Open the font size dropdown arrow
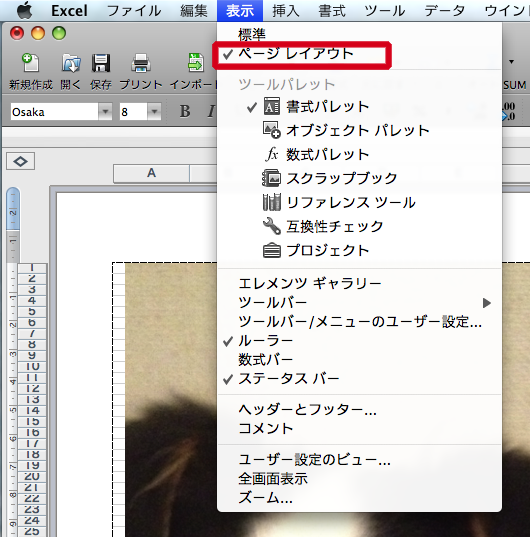The image size is (530, 537). coord(154,112)
